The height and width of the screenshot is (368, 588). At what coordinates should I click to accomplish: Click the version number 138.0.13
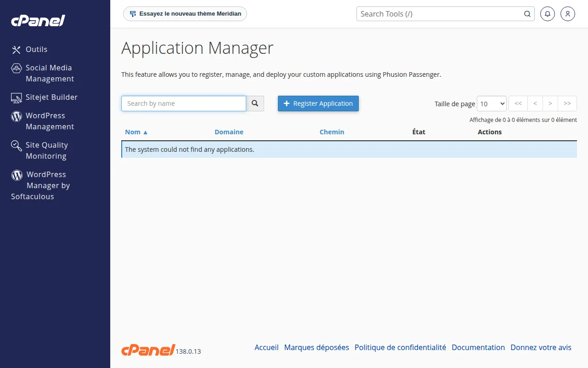pos(188,351)
